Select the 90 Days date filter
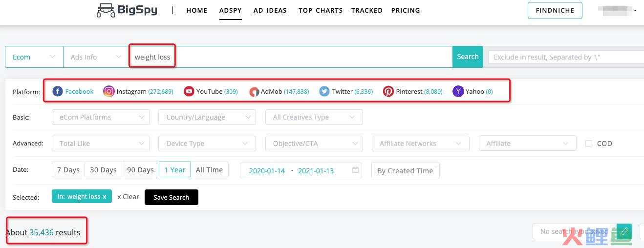644x248 pixels. click(x=141, y=170)
